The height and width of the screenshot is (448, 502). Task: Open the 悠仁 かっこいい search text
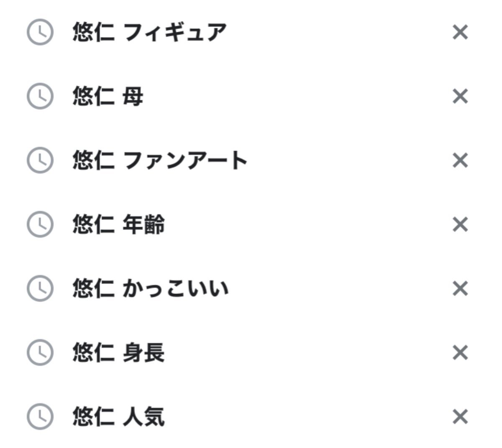151,288
